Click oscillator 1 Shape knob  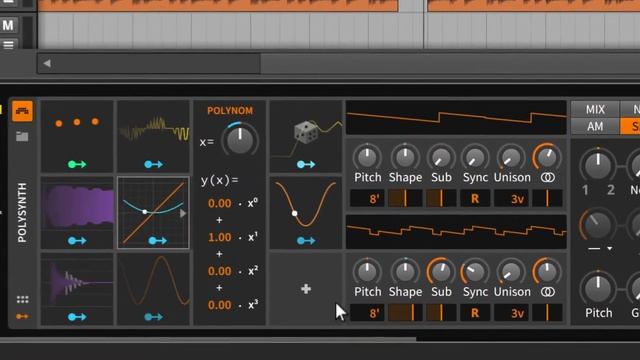click(405, 157)
